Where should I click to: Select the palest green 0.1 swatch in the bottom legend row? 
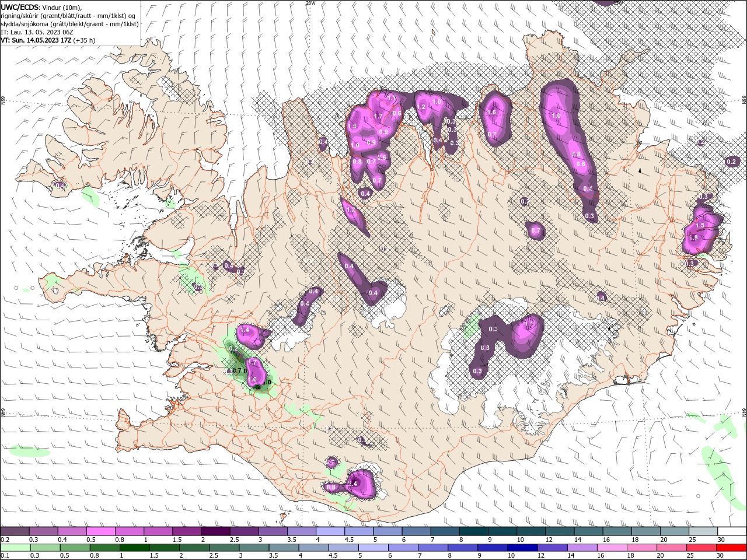click(15, 548)
